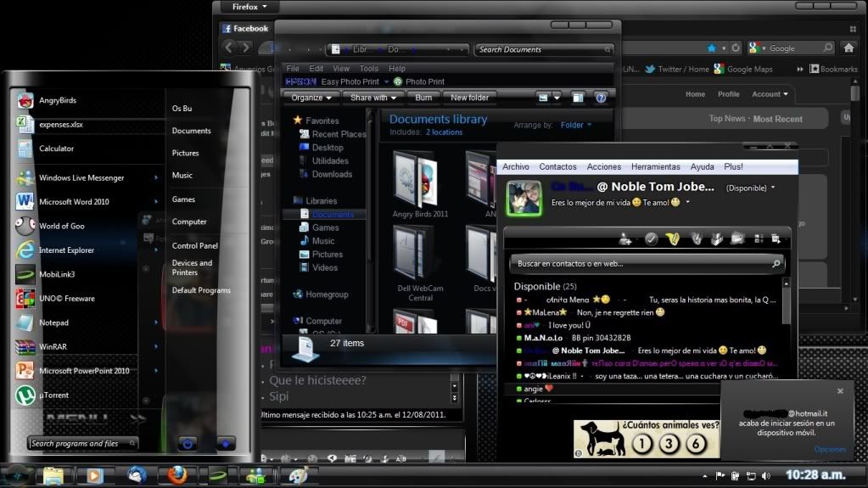
Task: Open the Disponible status dropdown in Messenger
Action: pos(750,188)
